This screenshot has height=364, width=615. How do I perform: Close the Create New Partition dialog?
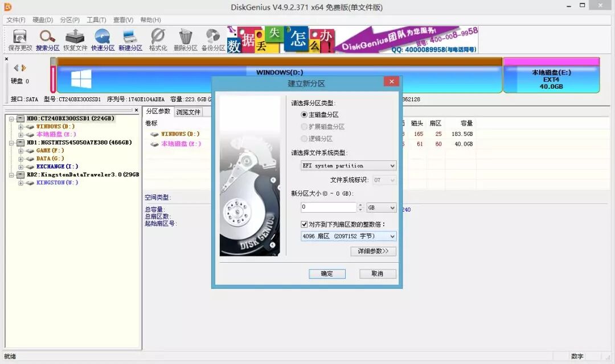point(391,81)
